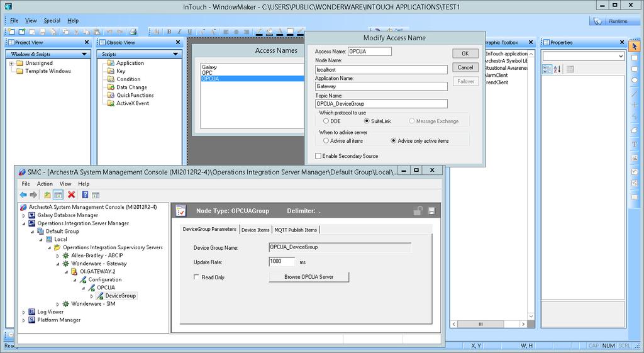Click the text color swatch in format toolbar

(x=280, y=31)
